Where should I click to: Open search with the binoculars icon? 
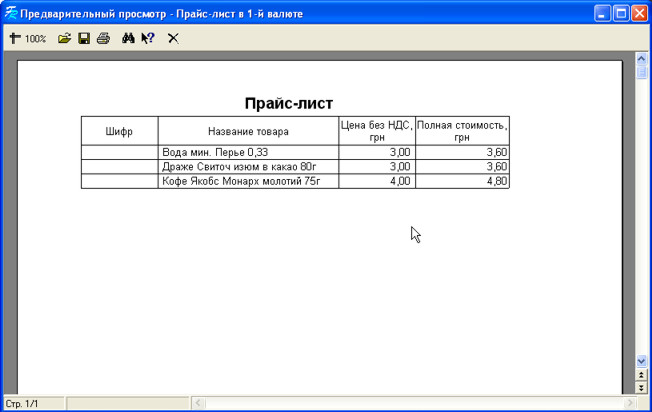point(128,38)
